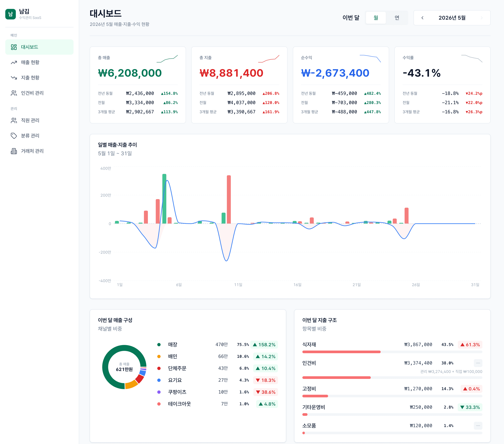Click total expense ₩8,881,400 value
Viewport: 504px width, 444px height.
pyautogui.click(x=231, y=73)
